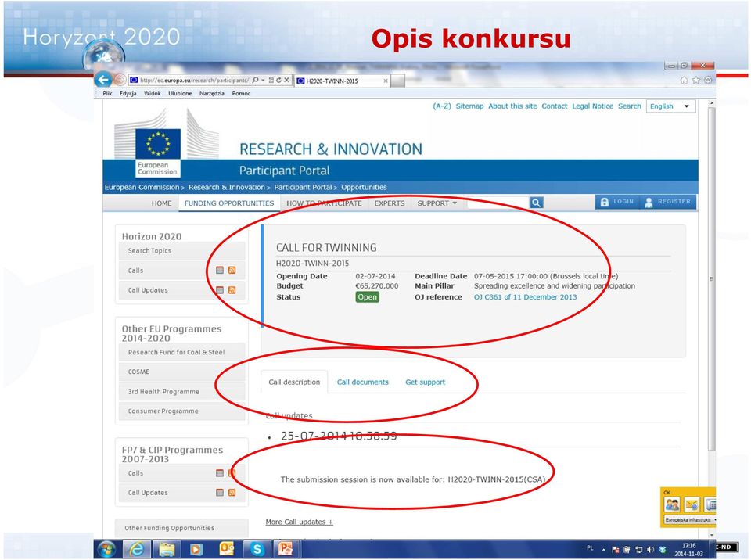Open the Plik menu
751x560 pixels.
107,93
